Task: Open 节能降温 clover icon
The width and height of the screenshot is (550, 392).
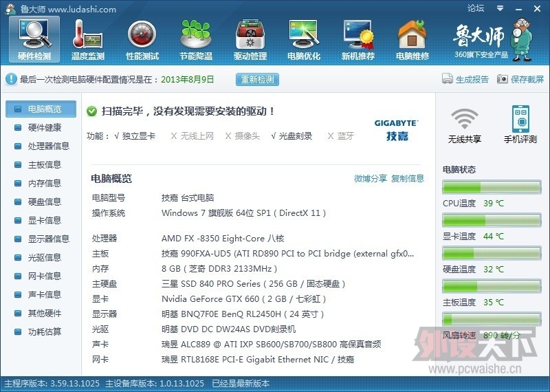Action: click(196, 40)
